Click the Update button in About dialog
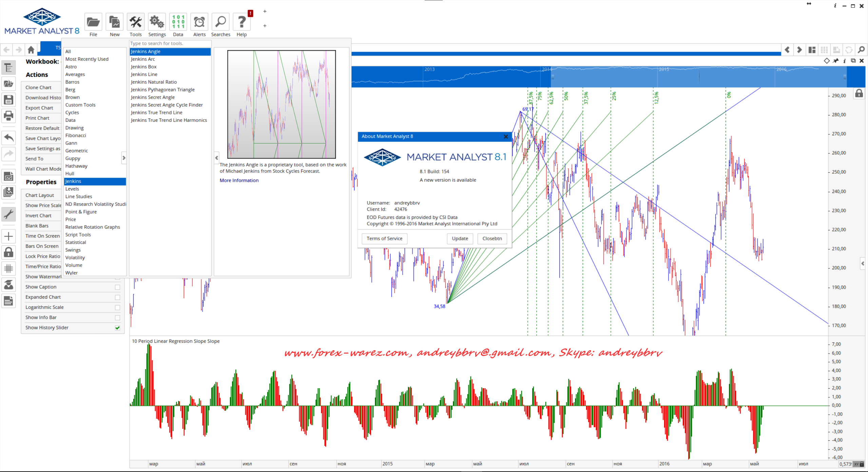868x472 pixels. tap(460, 239)
